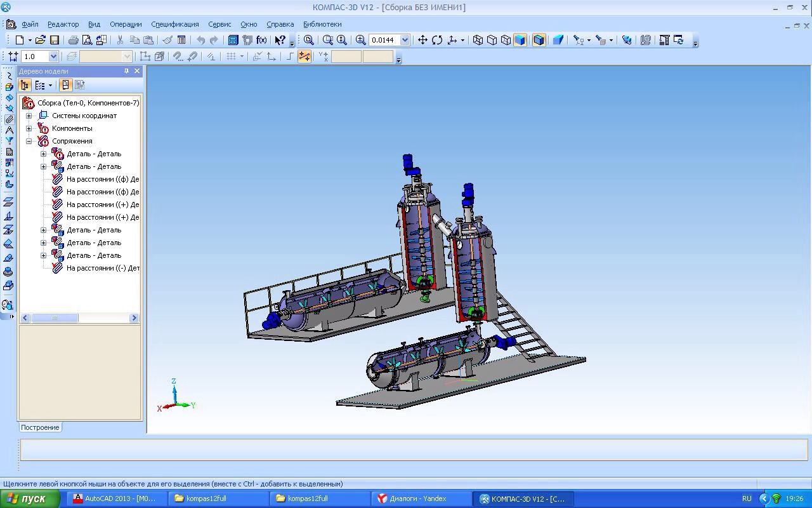
Task: Open the new document type dropdown arrow
Action: pyautogui.click(x=29, y=40)
